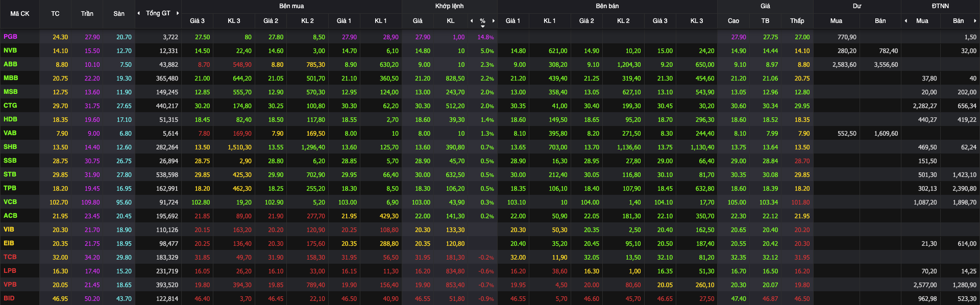
Task: Select VIB ticker in list
Action: pyautogui.click(x=9, y=230)
